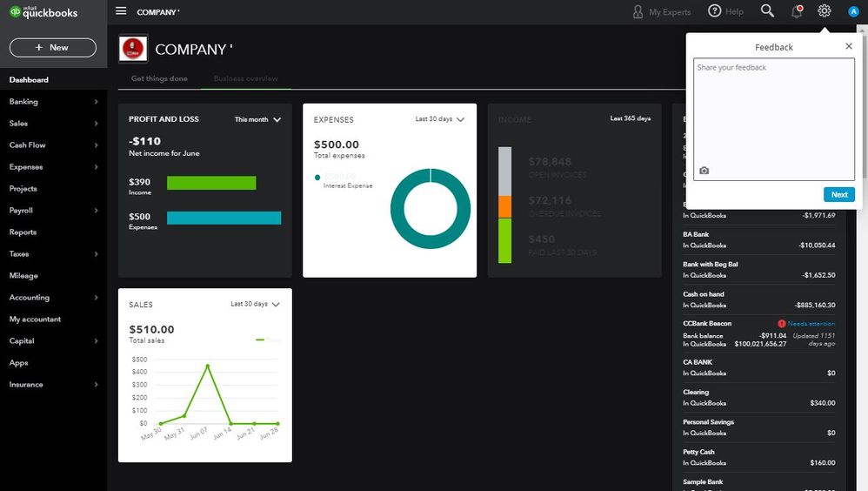868x491 pixels.
Task: Expand the Insurance submenu chevron
Action: tap(97, 385)
